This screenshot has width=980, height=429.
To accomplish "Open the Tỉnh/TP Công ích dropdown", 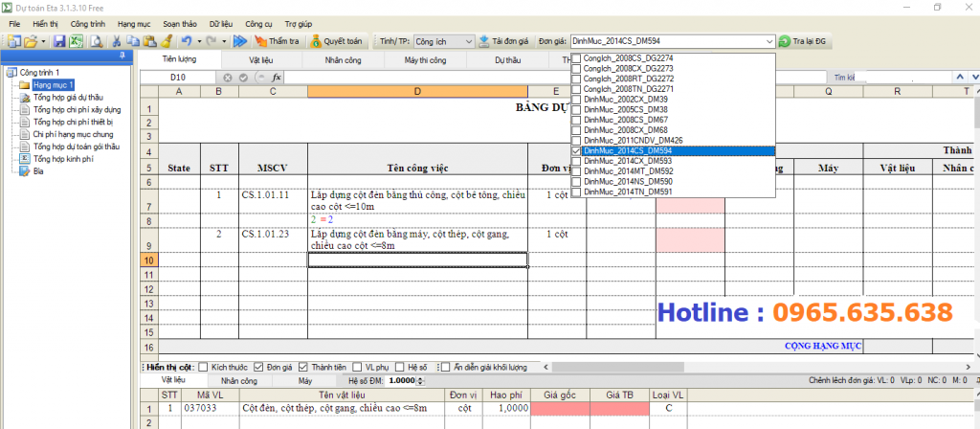I will click(x=467, y=41).
